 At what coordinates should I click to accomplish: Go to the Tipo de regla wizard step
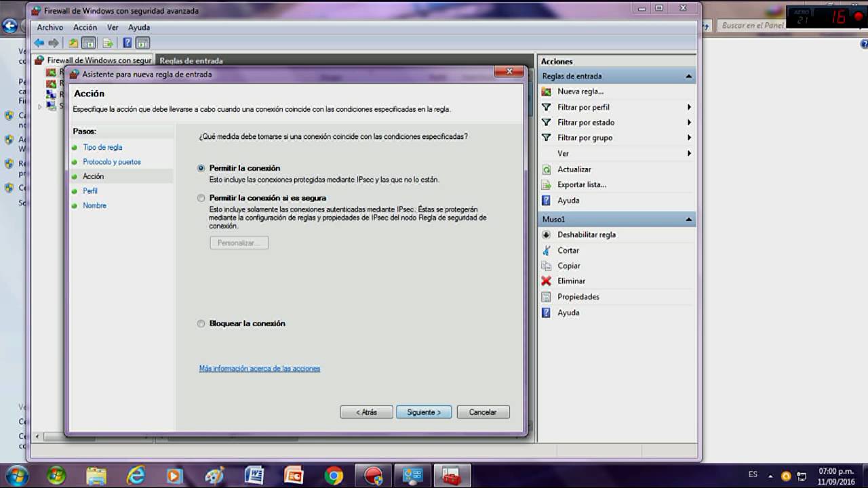click(102, 147)
